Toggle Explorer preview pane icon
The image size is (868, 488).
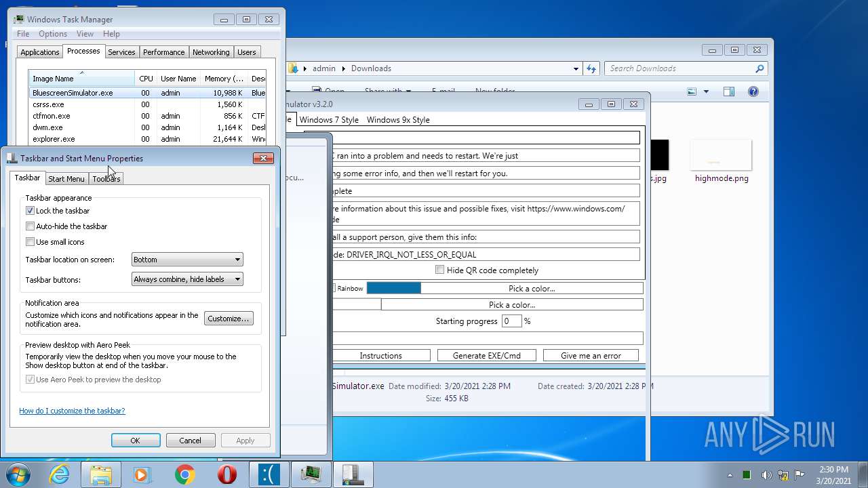pos(728,91)
